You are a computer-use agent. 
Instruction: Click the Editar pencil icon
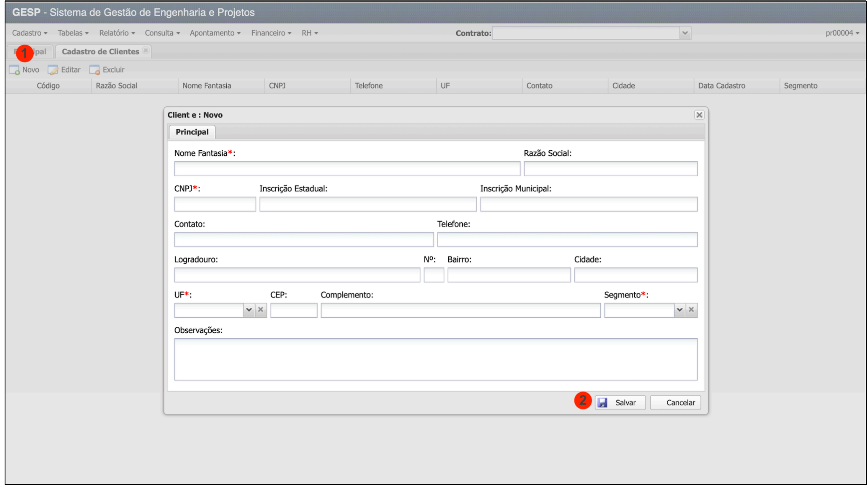click(53, 70)
